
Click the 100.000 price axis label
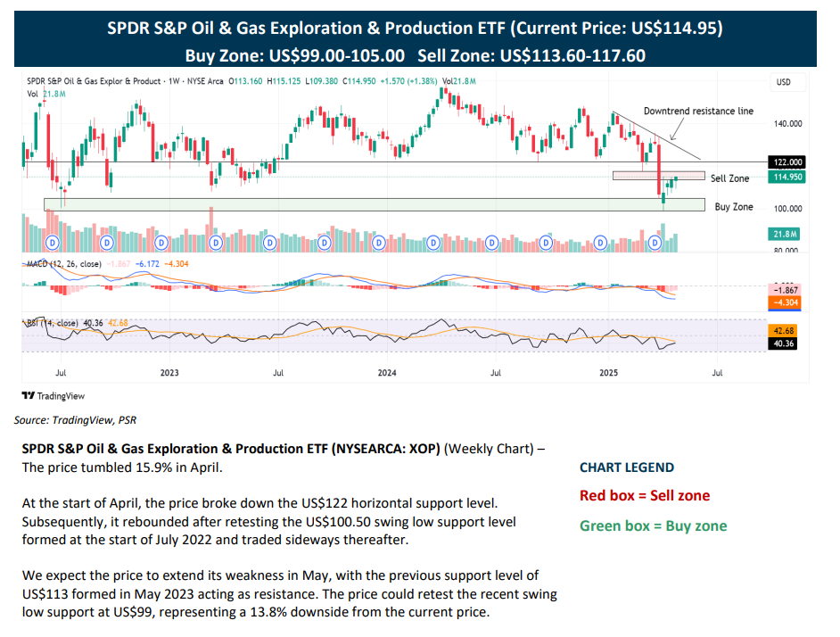click(x=787, y=209)
